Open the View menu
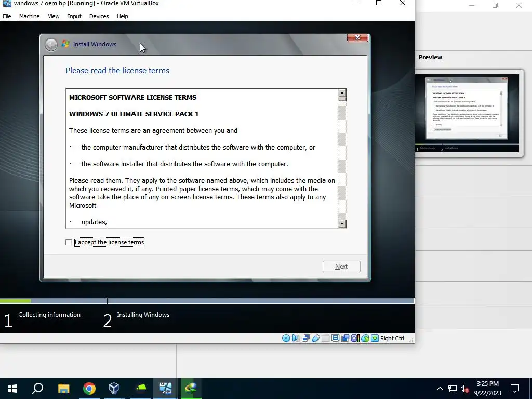The height and width of the screenshot is (399, 532). coord(54,16)
